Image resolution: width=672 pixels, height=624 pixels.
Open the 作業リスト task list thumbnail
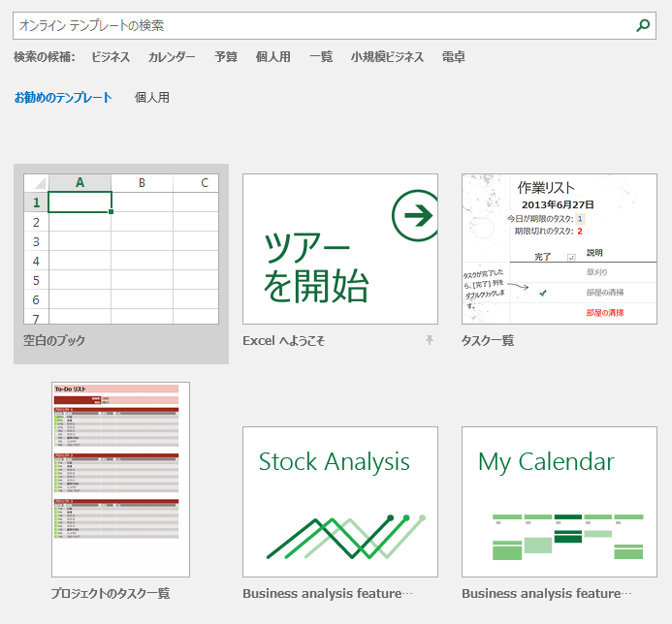click(560, 249)
